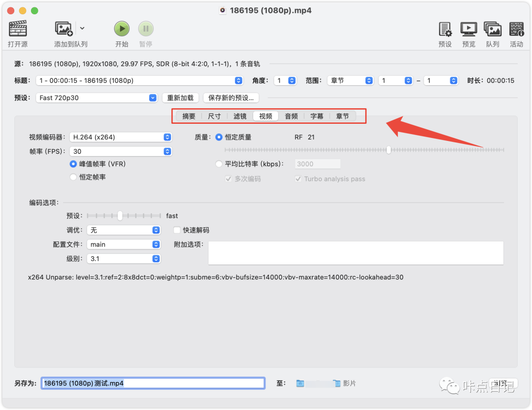Select the Constant framerate radio button
532x410 pixels.
(73, 177)
